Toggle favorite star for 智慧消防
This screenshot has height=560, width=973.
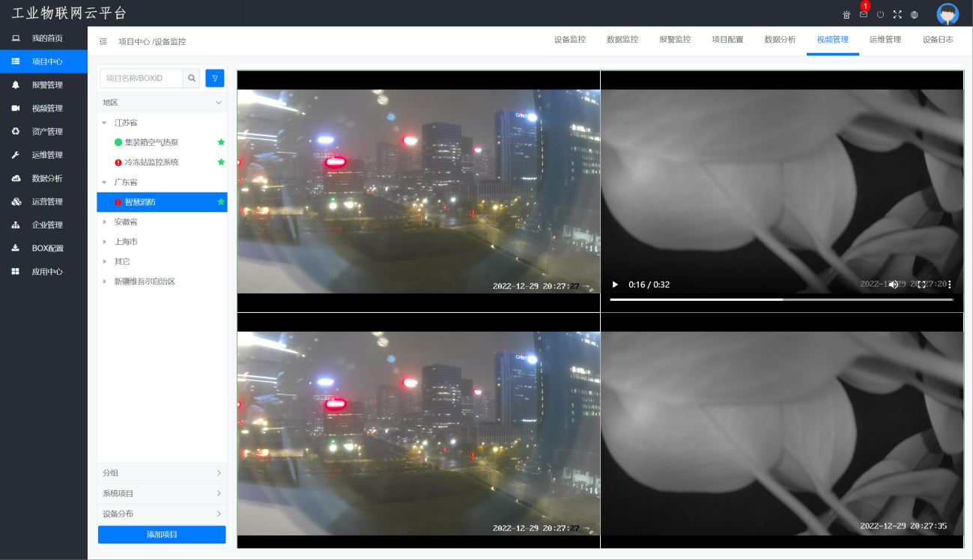(221, 202)
